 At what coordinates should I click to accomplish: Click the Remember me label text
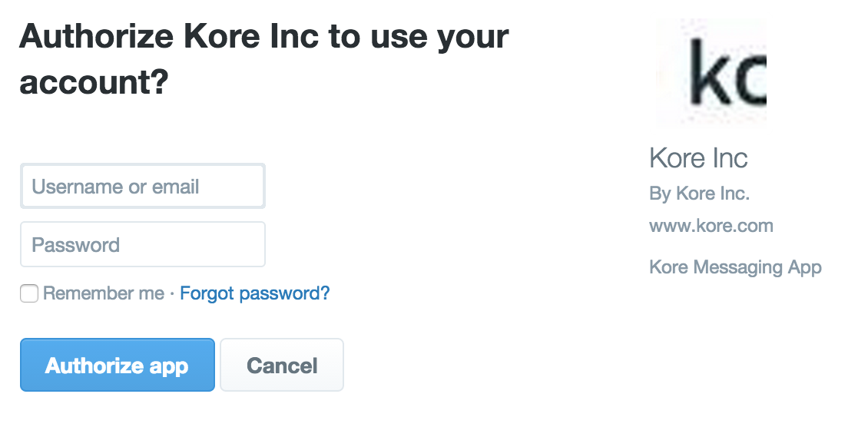click(x=104, y=293)
